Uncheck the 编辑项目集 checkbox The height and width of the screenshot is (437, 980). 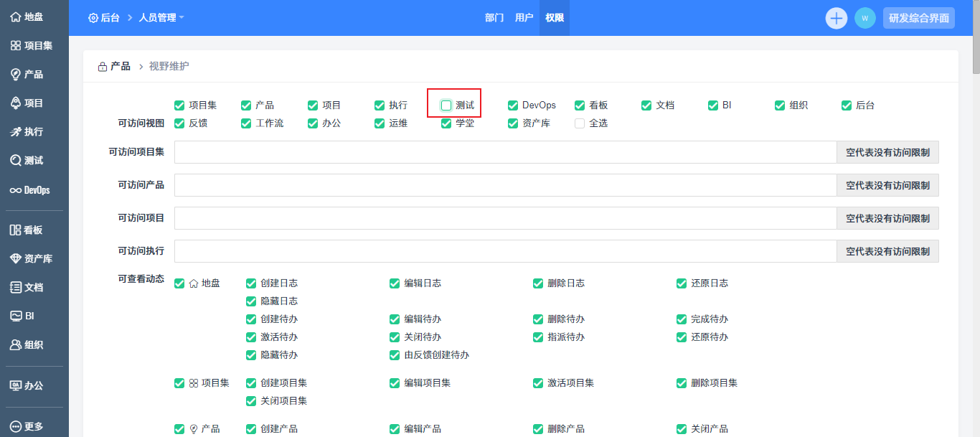tap(395, 383)
